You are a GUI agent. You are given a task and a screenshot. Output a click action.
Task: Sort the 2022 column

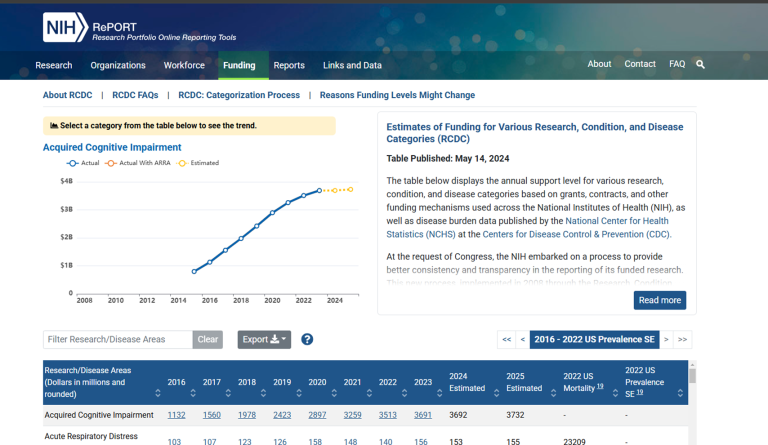coord(405,393)
